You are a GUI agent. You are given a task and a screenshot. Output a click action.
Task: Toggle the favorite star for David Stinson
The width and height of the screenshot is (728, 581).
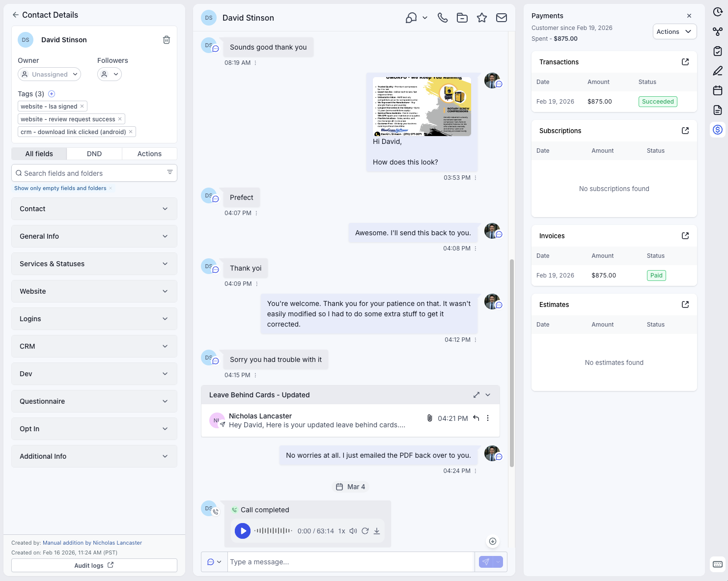pos(482,17)
